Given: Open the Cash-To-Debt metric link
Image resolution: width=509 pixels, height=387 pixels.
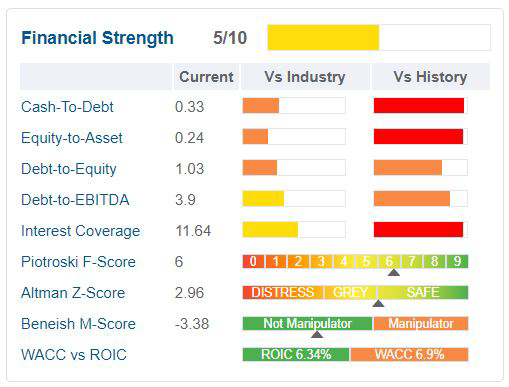Looking at the screenshot, I should (x=67, y=107).
